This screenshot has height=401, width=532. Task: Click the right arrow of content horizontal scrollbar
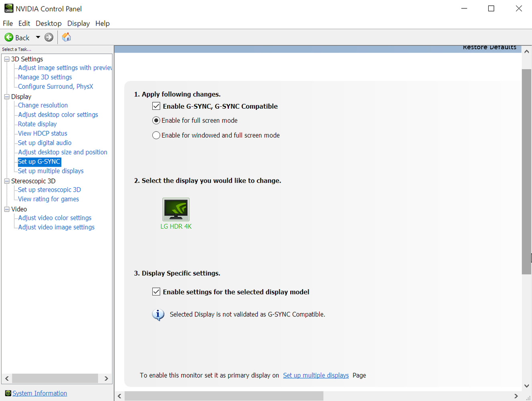(x=516, y=396)
